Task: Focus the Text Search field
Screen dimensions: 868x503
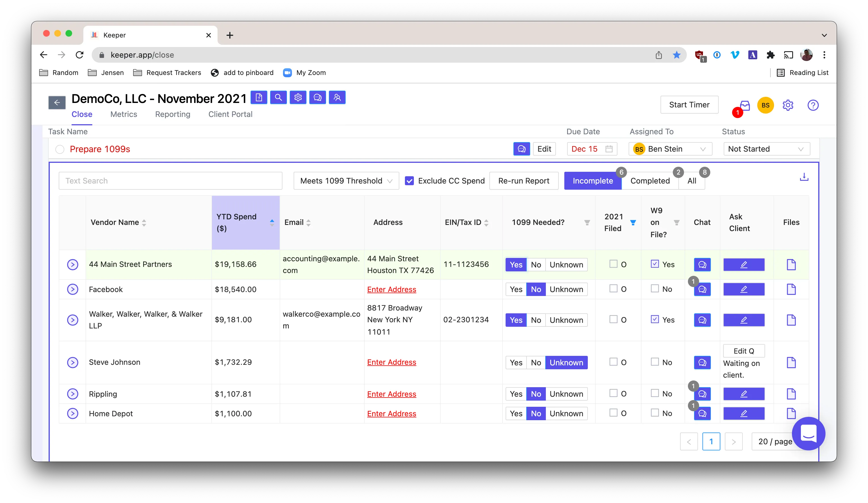Action: click(x=171, y=181)
